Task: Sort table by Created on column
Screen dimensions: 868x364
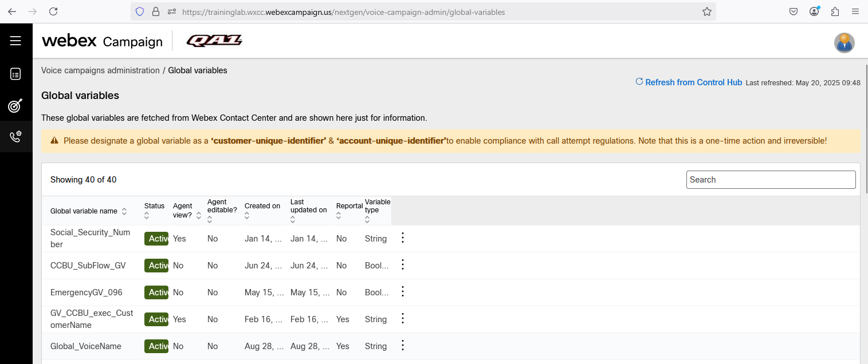Action: 247,215
